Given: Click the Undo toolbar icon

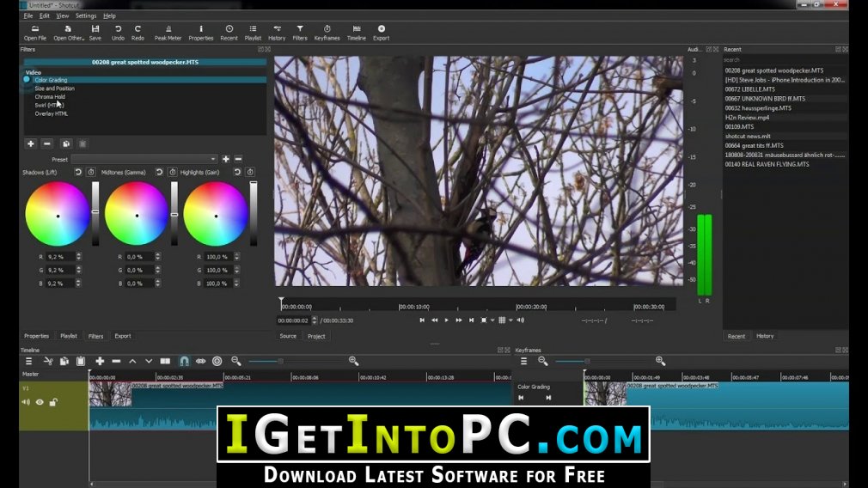Looking at the screenshot, I should (118, 33).
